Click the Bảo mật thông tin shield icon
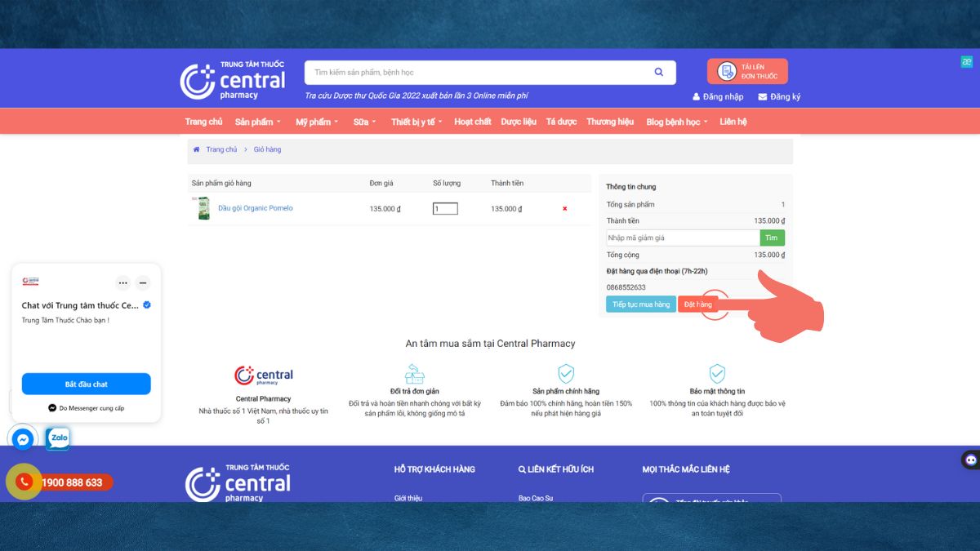This screenshot has width=980, height=551. pos(717,374)
